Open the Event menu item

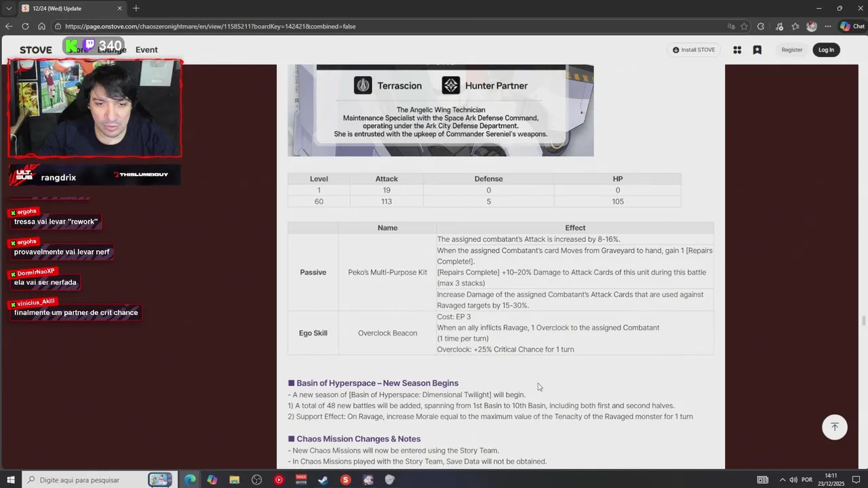coord(146,49)
